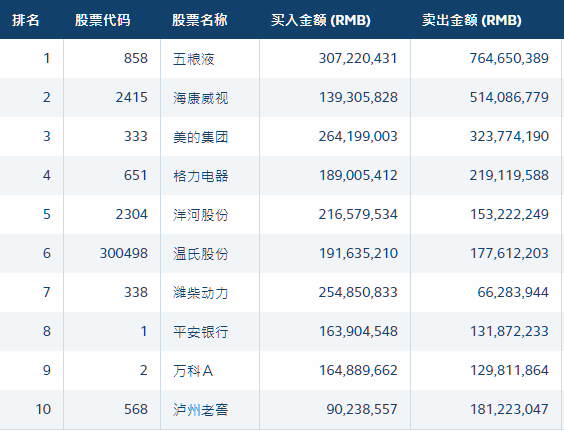
Task: Select stock name 五粮液
Action: (x=194, y=59)
